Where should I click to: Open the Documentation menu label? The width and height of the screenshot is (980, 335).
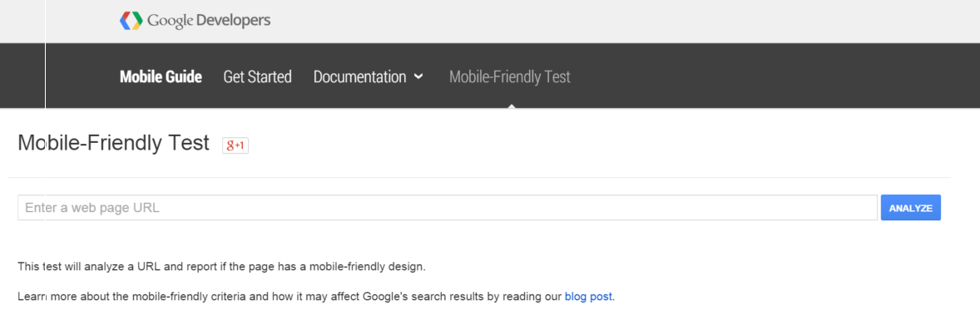359,76
